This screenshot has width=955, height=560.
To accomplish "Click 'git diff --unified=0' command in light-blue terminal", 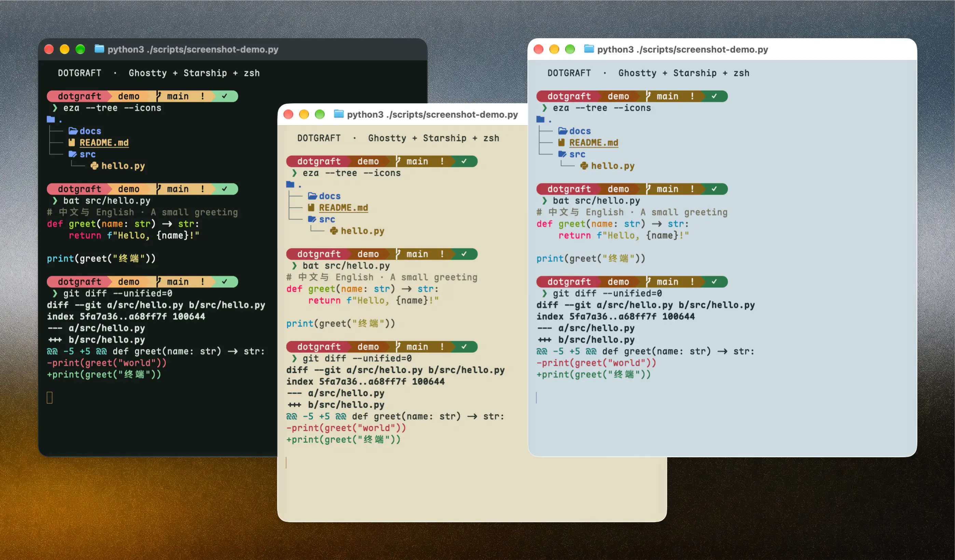I will (608, 293).
